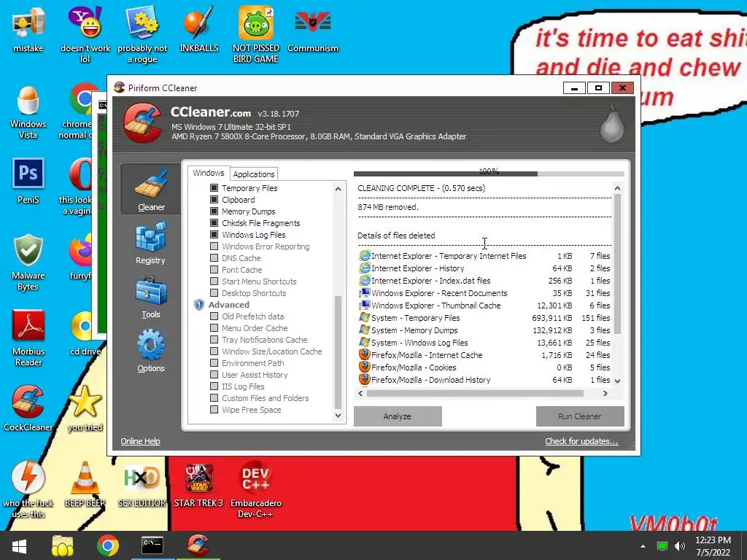This screenshot has height=560, width=747.
Task: Enable the Font Cache checkbox
Action: 214,270
